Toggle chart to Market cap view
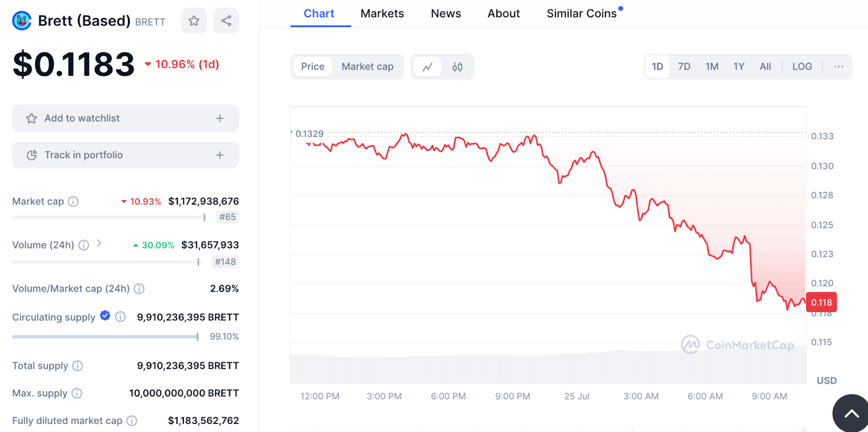The height and width of the screenshot is (432, 868). [367, 67]
